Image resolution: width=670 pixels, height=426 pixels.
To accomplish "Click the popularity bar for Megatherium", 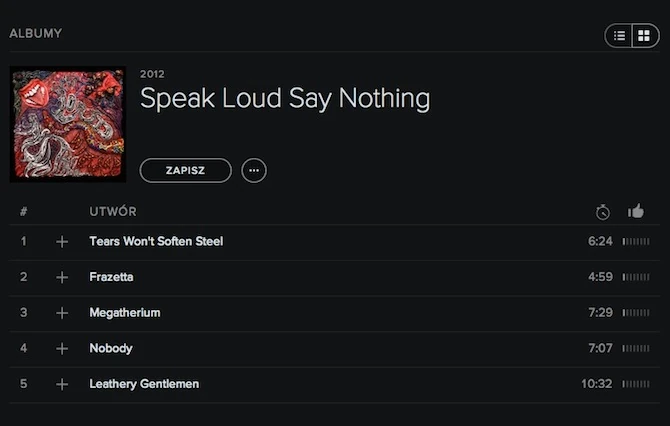I will (x=636, y=313).
